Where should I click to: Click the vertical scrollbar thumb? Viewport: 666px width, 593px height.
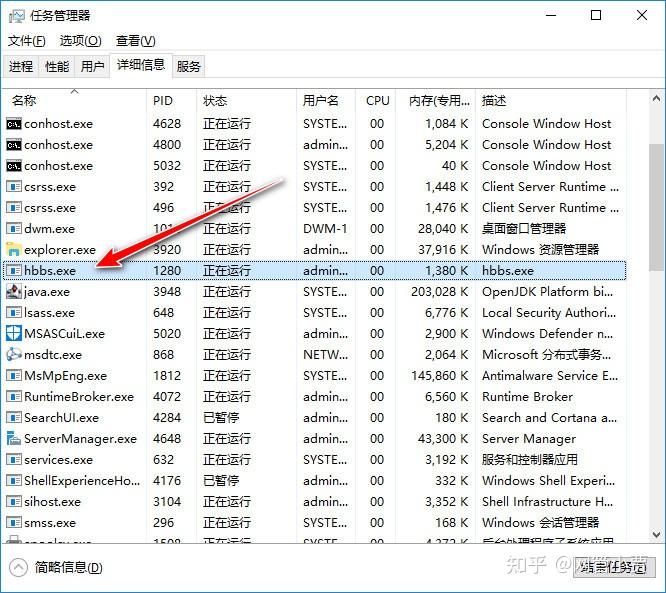(x=656, y=207)
